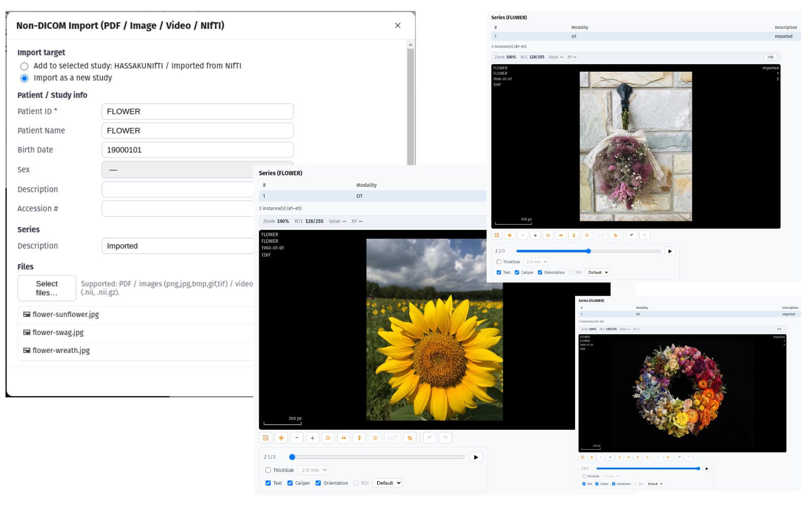The image size is (812, 505).
Task: Open the Default dropdown in the wreath viewer
Action: point(655,484)
